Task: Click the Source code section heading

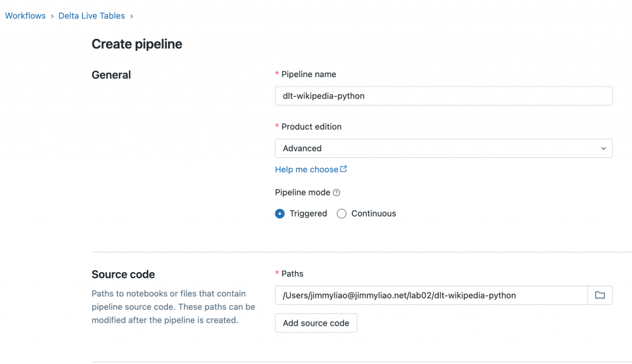Action: pos(123,275)
